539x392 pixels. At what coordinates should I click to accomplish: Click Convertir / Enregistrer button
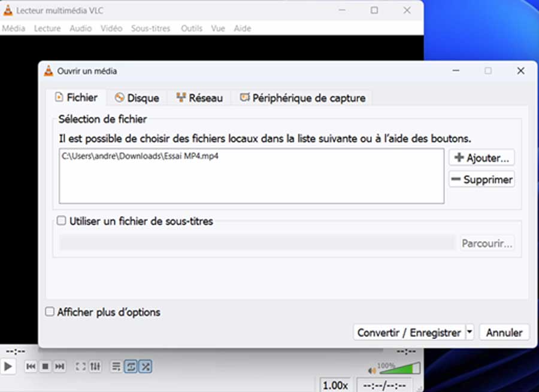[409, 333]
